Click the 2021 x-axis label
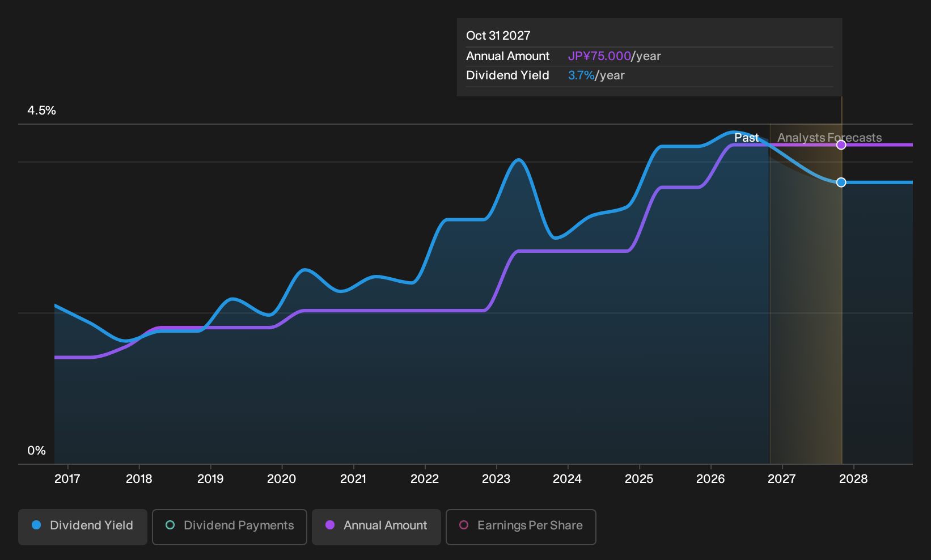 pos(353,479)
